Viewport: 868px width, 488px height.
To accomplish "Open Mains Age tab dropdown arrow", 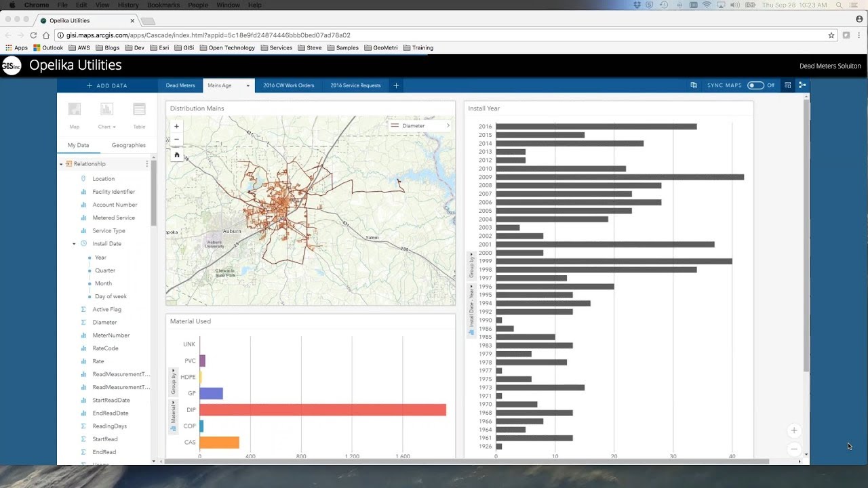I will (x=248, y=86).
